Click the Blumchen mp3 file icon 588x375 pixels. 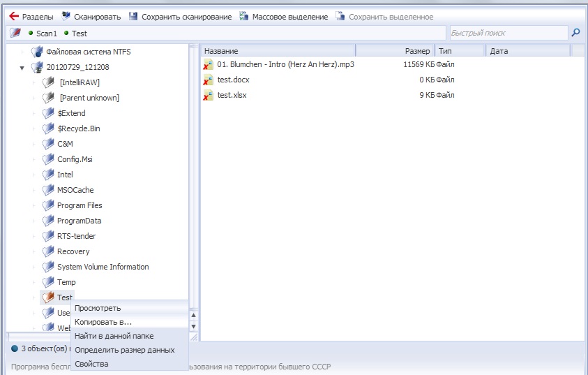[208, 64]
